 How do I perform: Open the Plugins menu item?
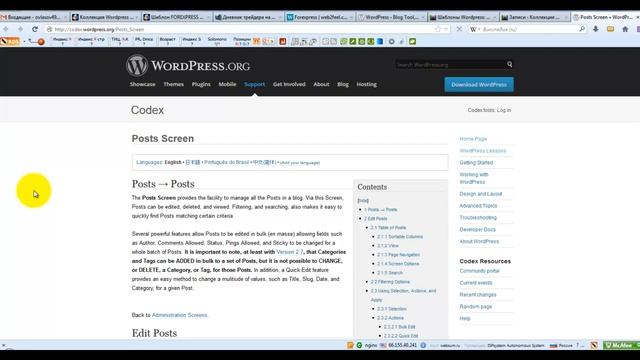[201, 84]
